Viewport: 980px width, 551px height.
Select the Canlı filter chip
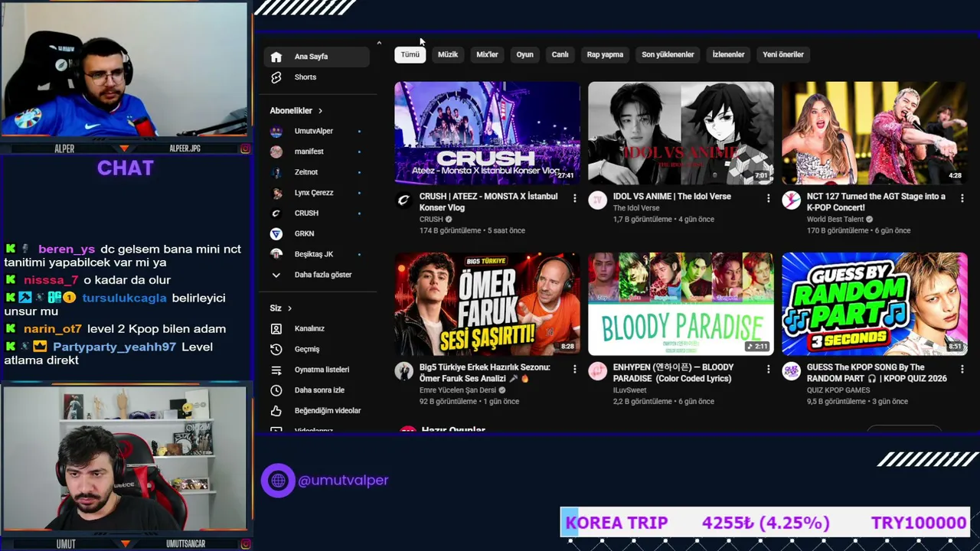(x=560, y=54)
